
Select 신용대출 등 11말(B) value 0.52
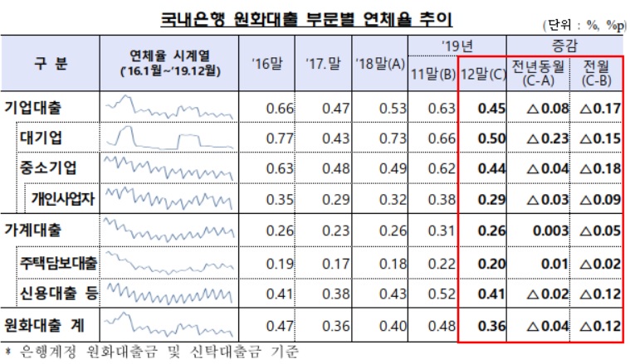(442, 294)
